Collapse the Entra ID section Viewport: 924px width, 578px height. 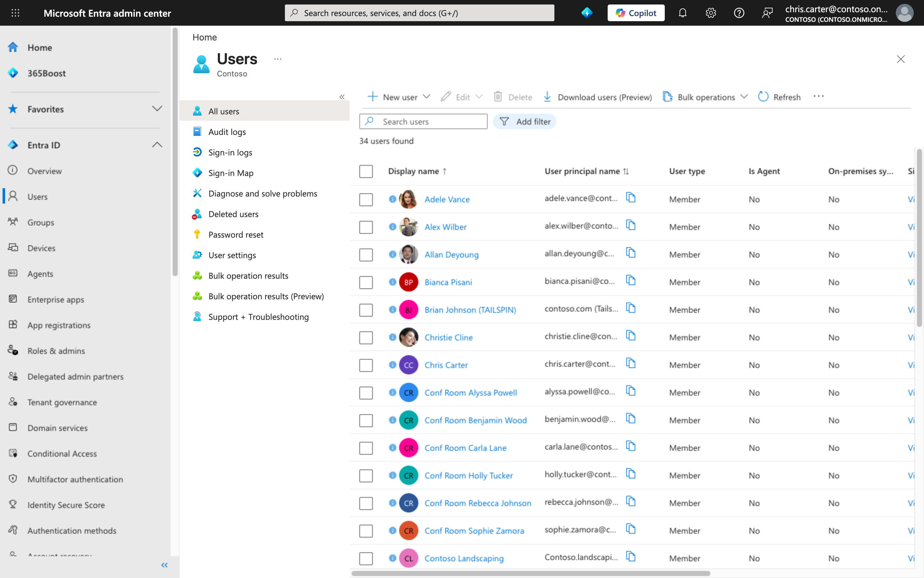[x=157, y=145]
